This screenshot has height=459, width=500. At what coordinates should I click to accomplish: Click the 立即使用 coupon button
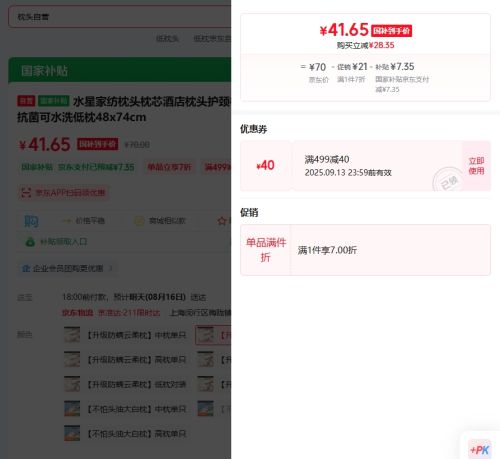click(476, 166)
